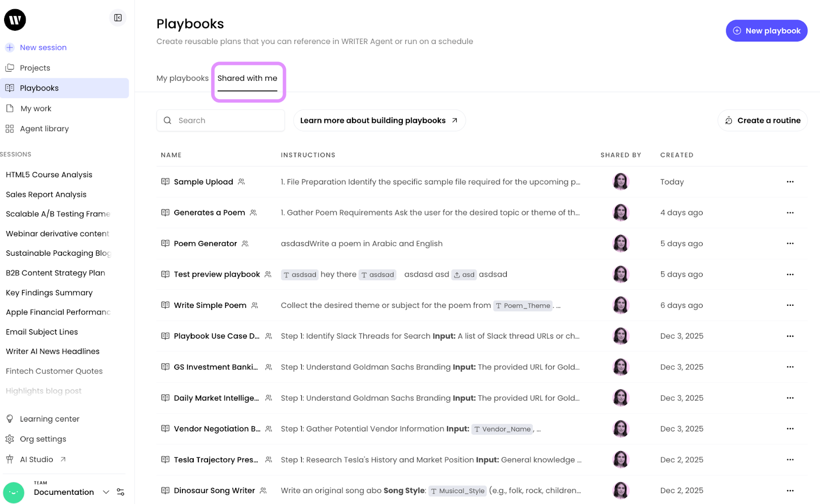820x504 pixels.
Task: Open the Test preview playbook entry
Action: point(217,275)
